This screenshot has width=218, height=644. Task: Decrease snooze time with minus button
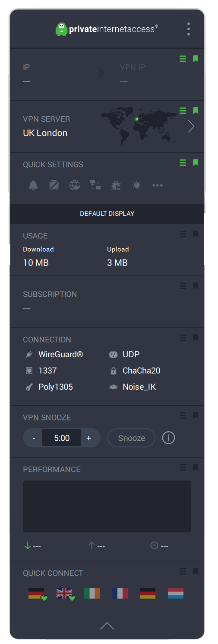click(x=34, y=438)
